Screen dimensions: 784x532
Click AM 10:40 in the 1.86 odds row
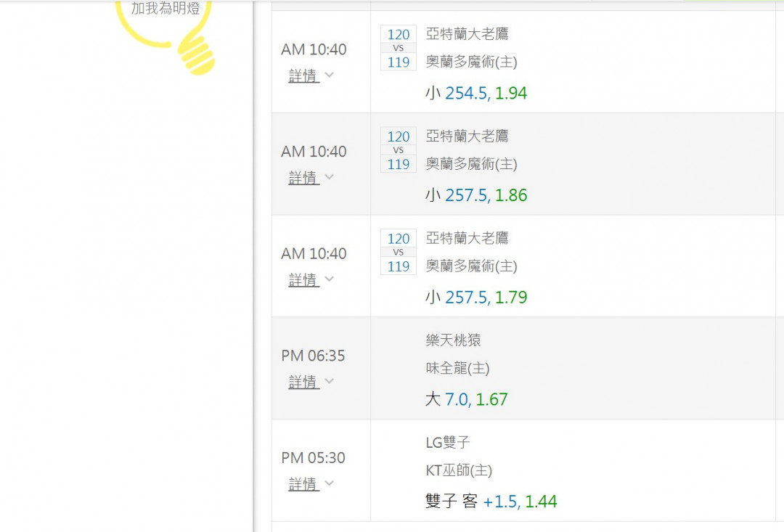314,152
